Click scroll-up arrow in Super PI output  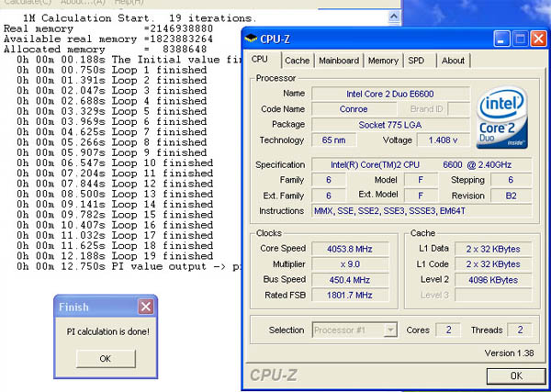click(394, 17)
